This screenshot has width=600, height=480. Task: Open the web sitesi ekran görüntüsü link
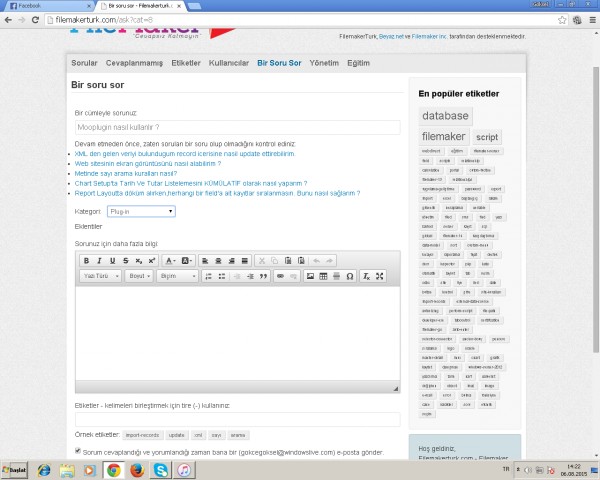[x=148, y=164]
